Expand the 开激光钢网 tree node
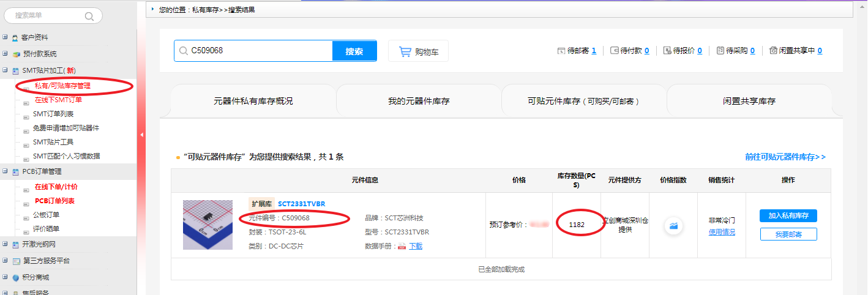 coord(5,244)
